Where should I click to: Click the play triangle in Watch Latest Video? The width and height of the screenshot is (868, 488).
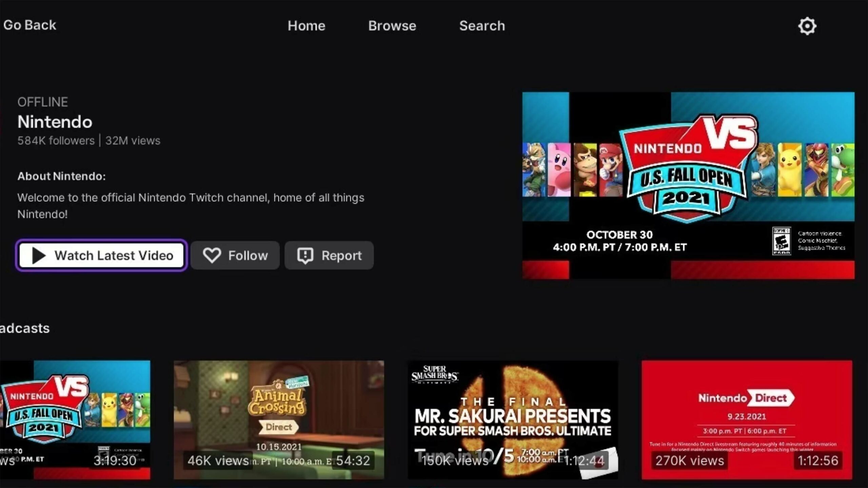click(39, 255)
